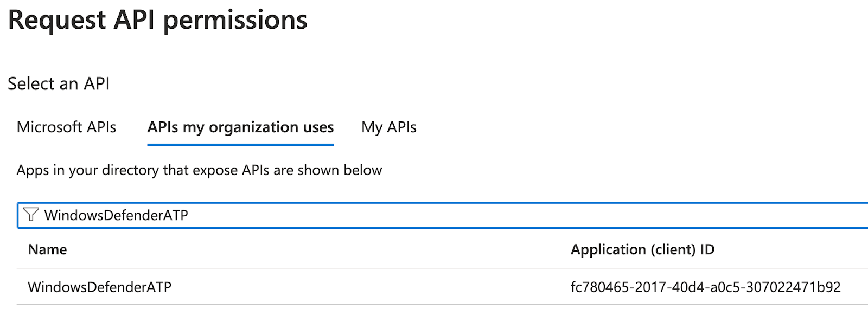Viewport: 868px width, 315px height.
Task: Click the fc780465 application client ID value
Action: pyautogui.click(x=705, y=287)
